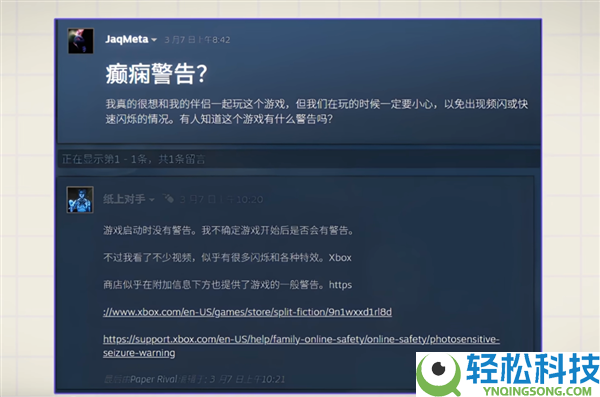This screenshot has height=397, width=600.
Task: Click the 纸上对手 username
Action: click(x=124, y=199)
